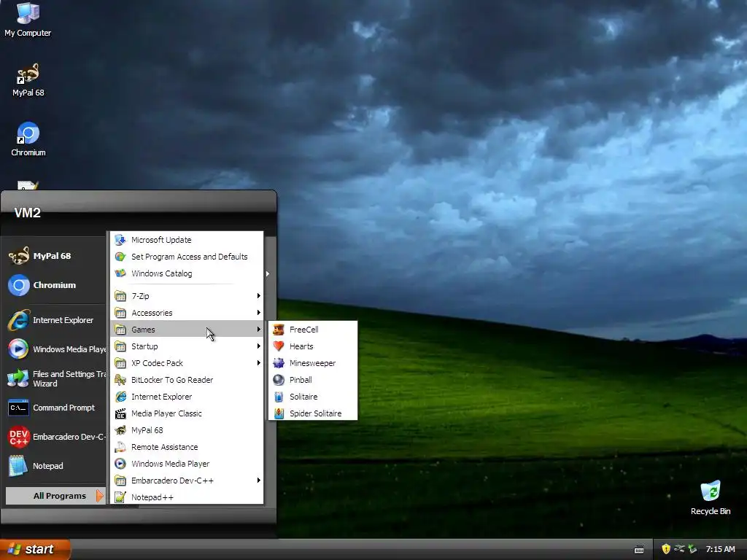Open Set Program Access and Defaults
Screen dimensions: 747x560
coord(187,257)
